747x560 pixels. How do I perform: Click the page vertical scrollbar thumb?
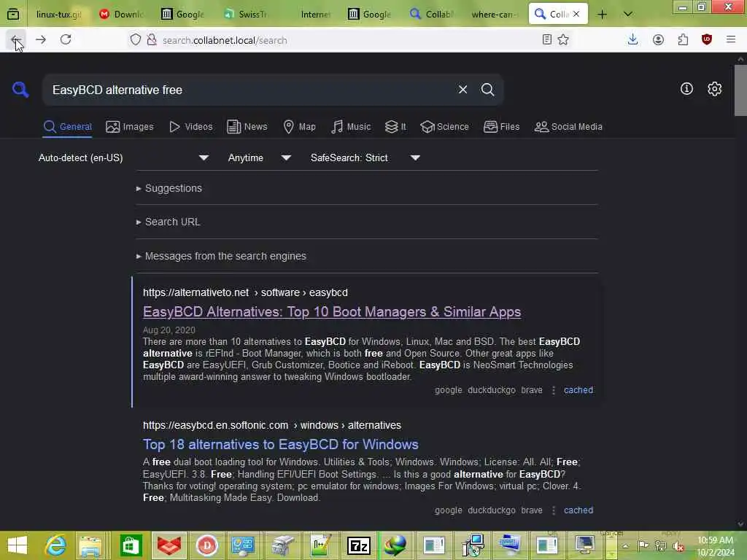click(x=740, y=90)
